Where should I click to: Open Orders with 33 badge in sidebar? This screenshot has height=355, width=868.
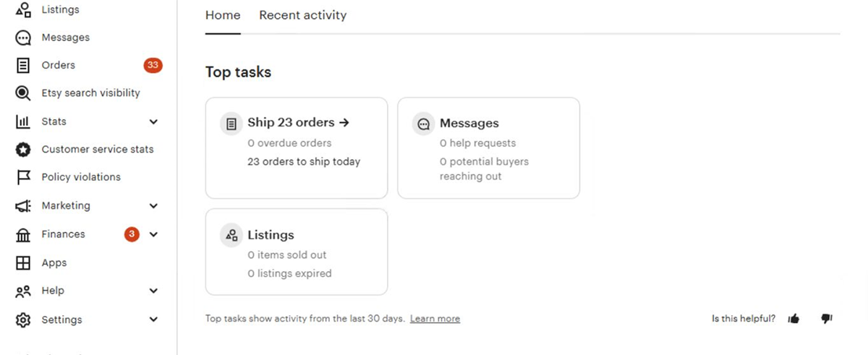pos(59,65)
